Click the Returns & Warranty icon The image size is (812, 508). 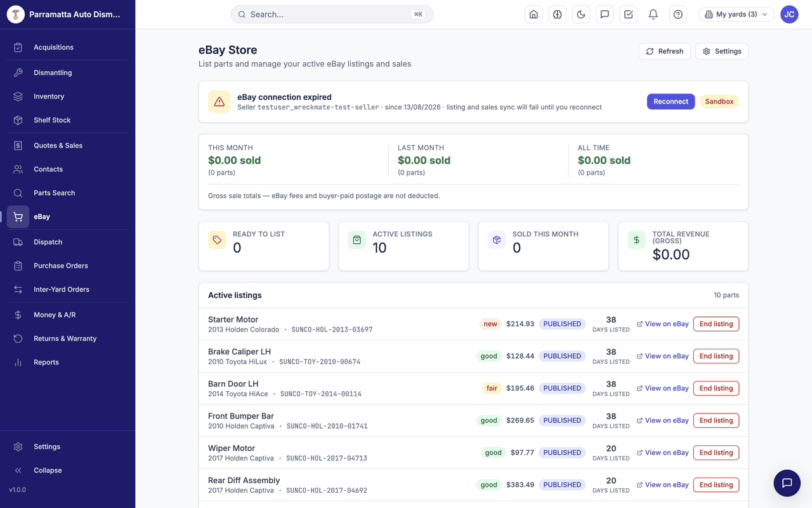click(18, 338)
